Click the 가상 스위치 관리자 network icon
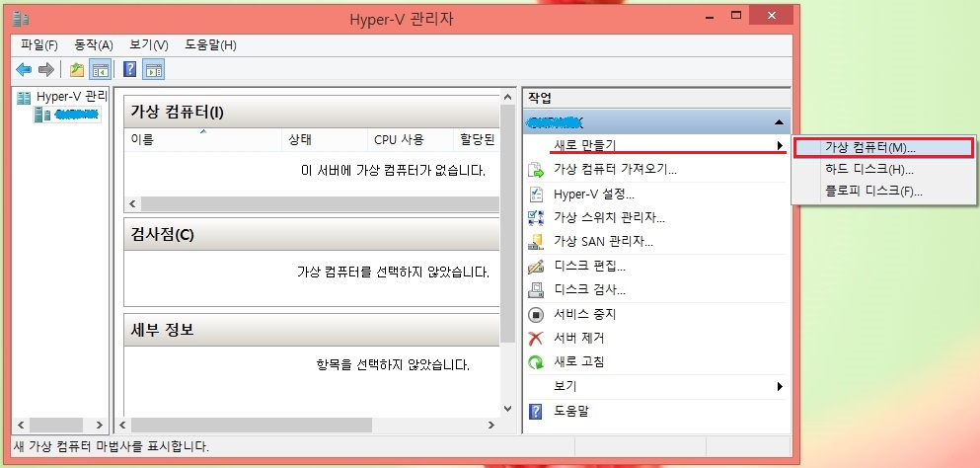 (536, 218)
